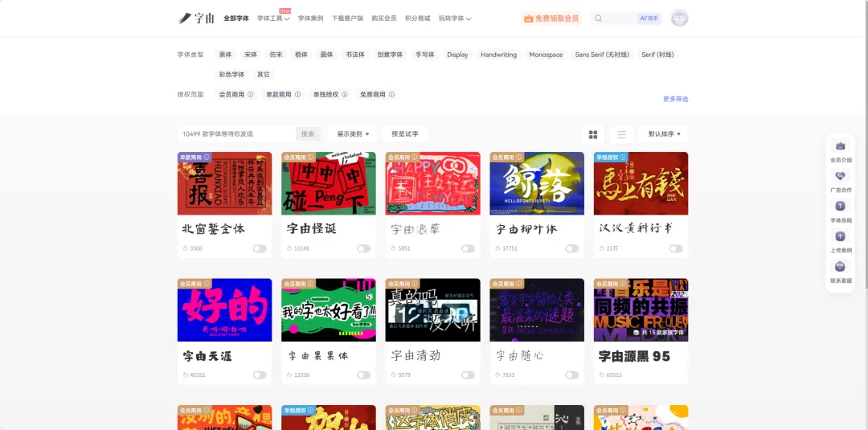Open 积分商城 nav item

coord(417,18)
